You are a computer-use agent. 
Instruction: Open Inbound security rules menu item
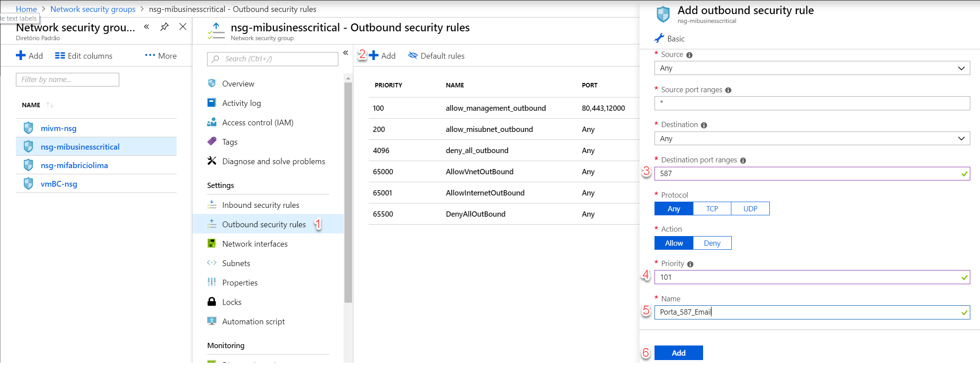(261, 205)
